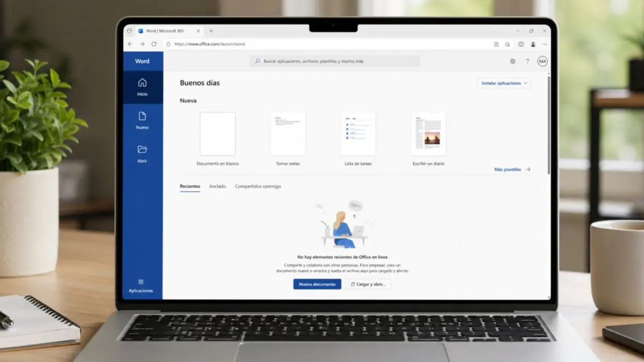Screen dimensions: 644x362
Task: Close the Word | Microsoft 365 tab
Action: point(199,31)
